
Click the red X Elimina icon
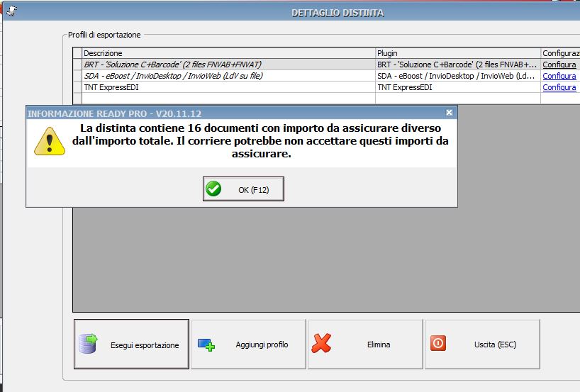click(321, 343)
